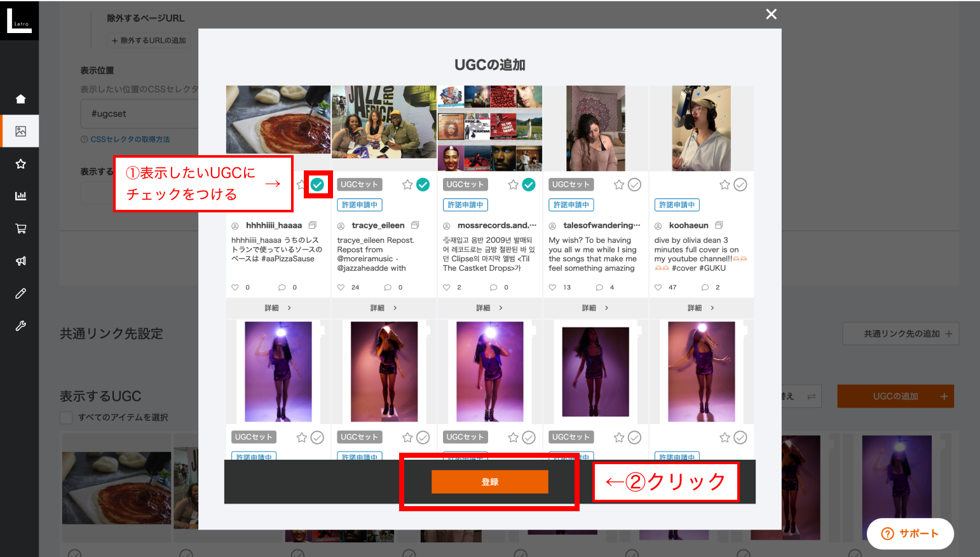
Task: Star the dancer card beneath talesofwandering
Action: coord(619,437)
